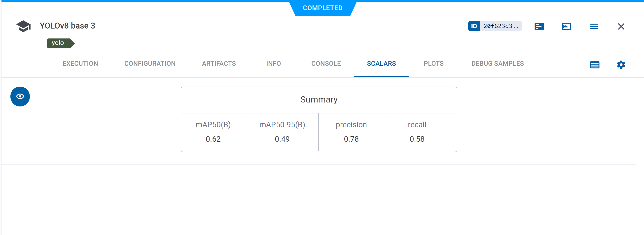Open scalar graph settings via the gear icon
This screenshot has height=235, width=644.
point(621,65)
